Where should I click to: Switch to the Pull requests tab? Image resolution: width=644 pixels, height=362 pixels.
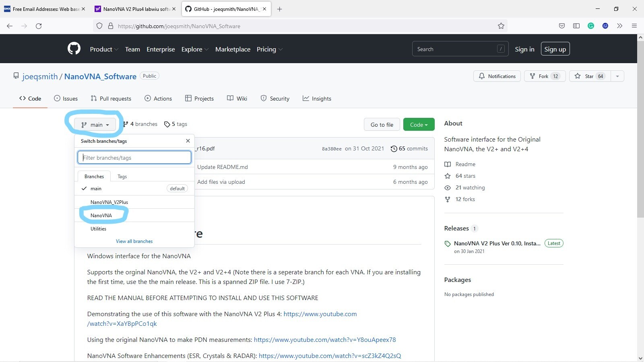tap(111, 98)
